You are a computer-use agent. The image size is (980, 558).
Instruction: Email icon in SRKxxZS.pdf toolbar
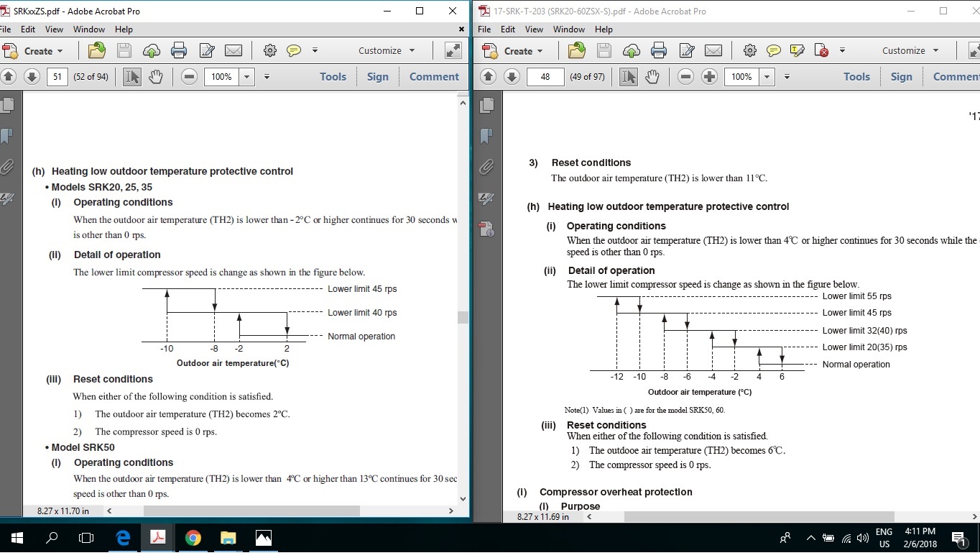click(234, 50)
